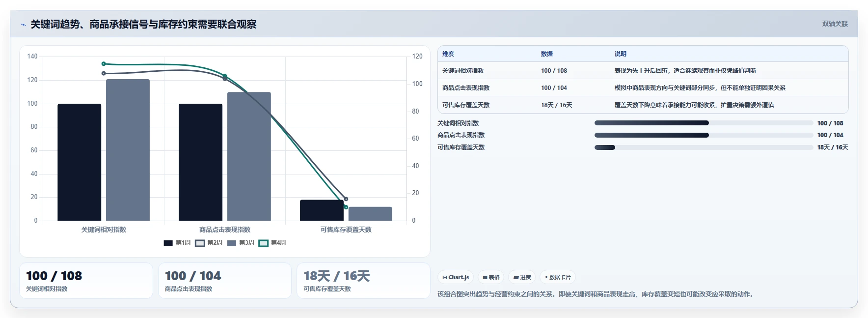Click the gray 第3周 bar for 关键词相对指数
Viewport: 868px width, 318px height.
point(128,150)
